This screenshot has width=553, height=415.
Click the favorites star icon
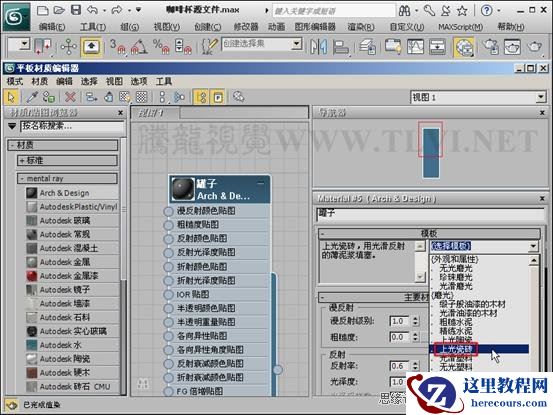click(462, 11)
